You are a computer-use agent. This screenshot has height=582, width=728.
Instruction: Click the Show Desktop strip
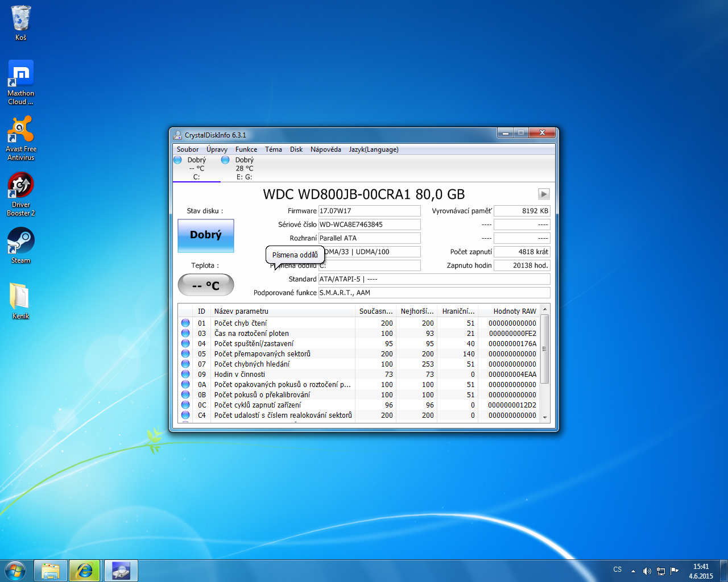click(x=723, y=571)
